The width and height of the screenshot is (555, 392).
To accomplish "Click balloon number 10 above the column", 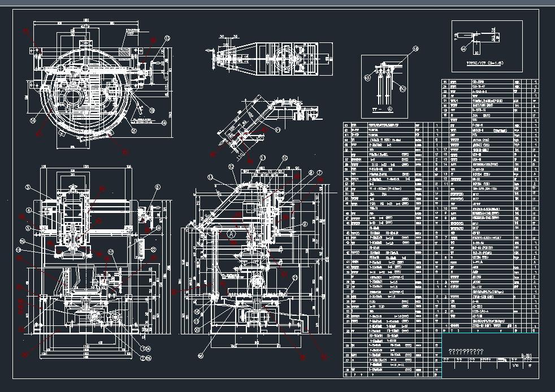I will coord(284,156).
